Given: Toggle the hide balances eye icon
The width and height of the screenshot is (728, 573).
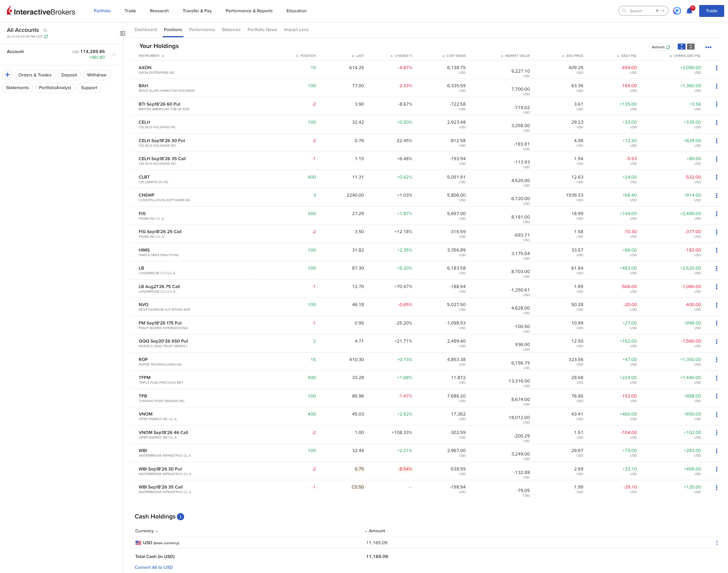Looking at the screenshot, I should click(45, 30).
